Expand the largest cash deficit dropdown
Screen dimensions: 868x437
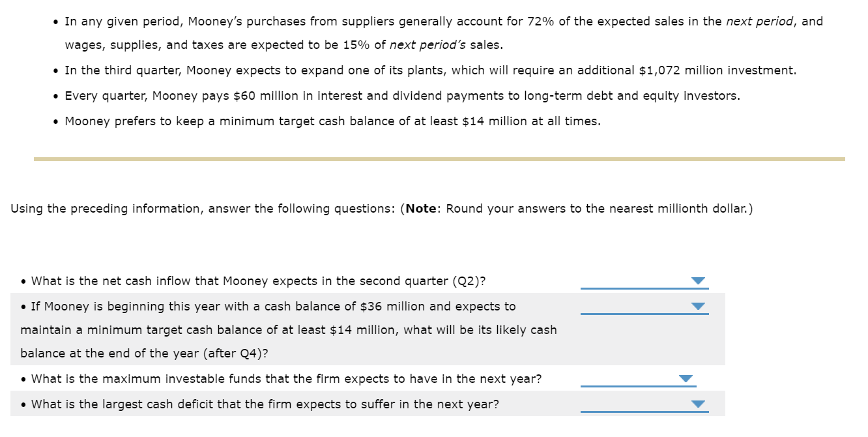[x=698, y=404]
